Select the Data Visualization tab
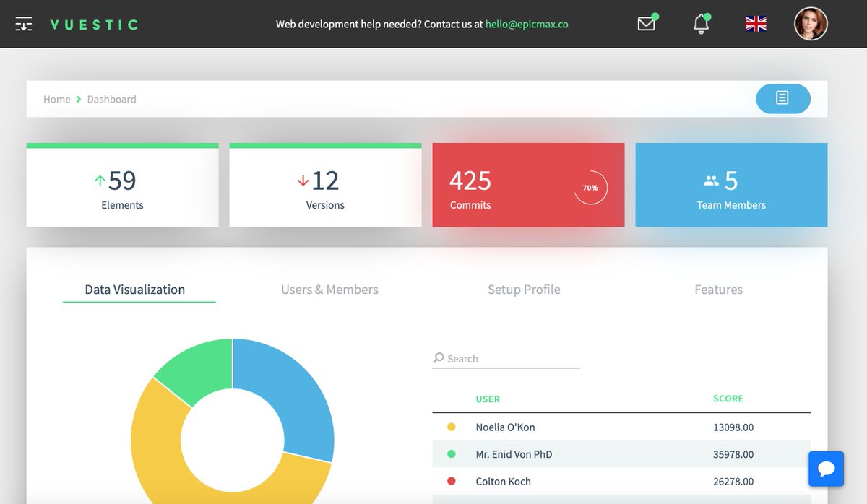Viewport: 867px width, 504px height. pos(135,290)
